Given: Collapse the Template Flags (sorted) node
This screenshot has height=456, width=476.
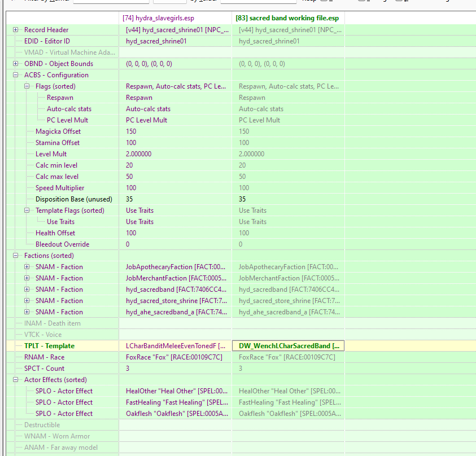Looking at the screenshot, I should coord(26,210).
